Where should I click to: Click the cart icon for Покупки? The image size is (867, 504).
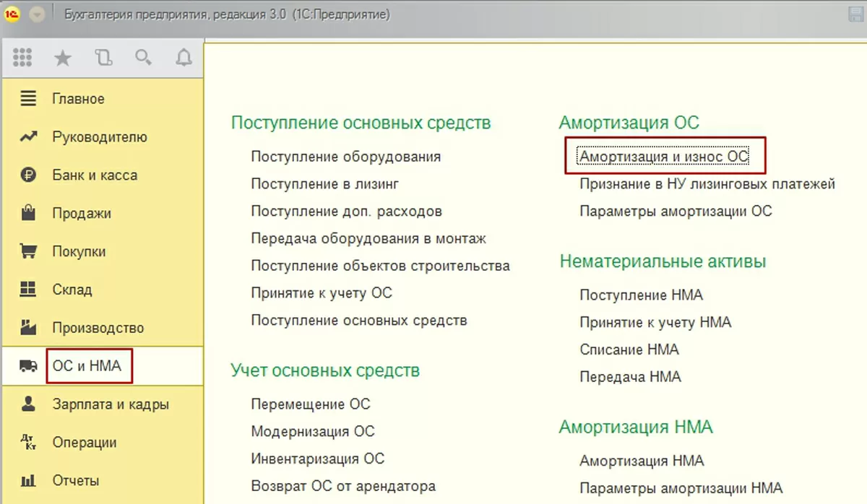click(x=27, y=251)
